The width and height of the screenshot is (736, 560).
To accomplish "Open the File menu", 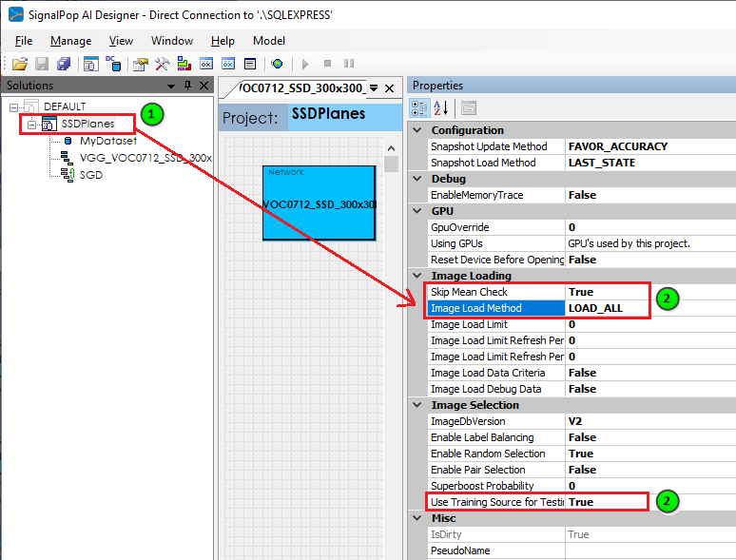I will [24, 41].
